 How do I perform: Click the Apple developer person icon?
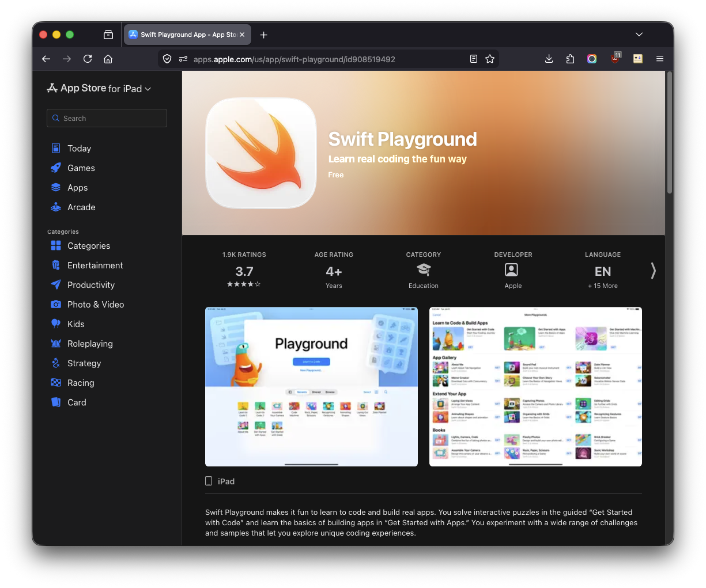511,270
